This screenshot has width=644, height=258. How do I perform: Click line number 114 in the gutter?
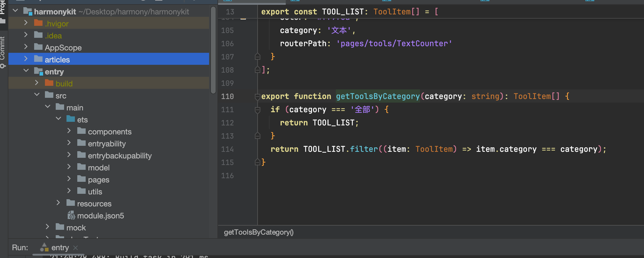[x=227, y=149]
